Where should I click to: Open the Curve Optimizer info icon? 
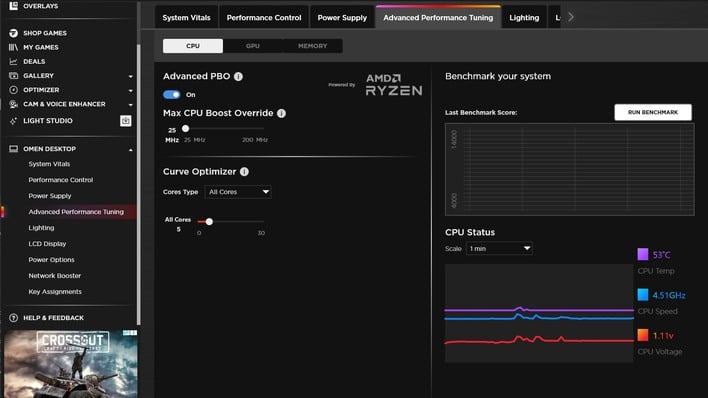(x=244, y=172)
